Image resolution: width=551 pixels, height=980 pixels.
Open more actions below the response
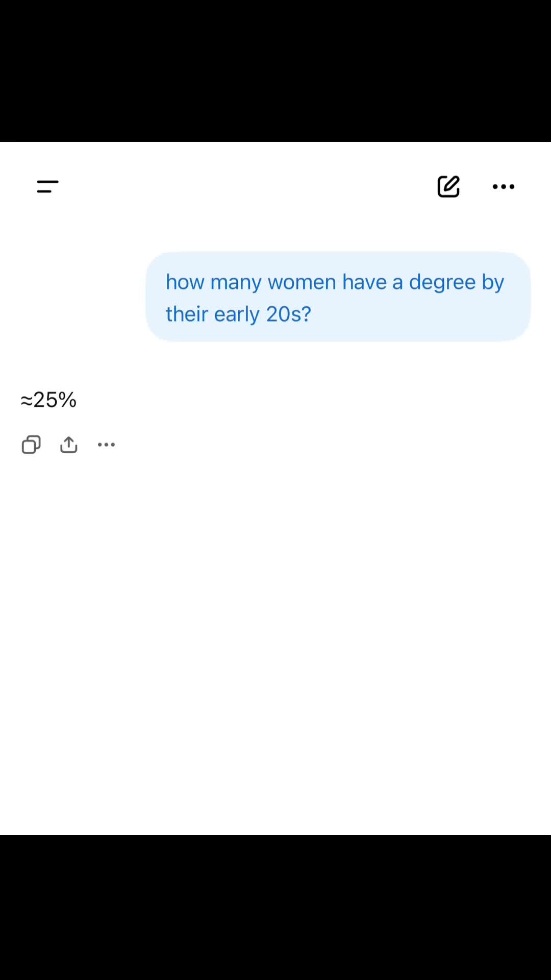106,445
